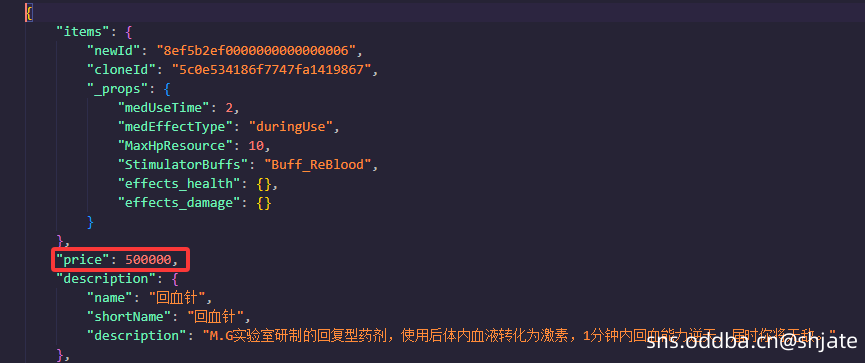Click the long description string text

point(520,336)
